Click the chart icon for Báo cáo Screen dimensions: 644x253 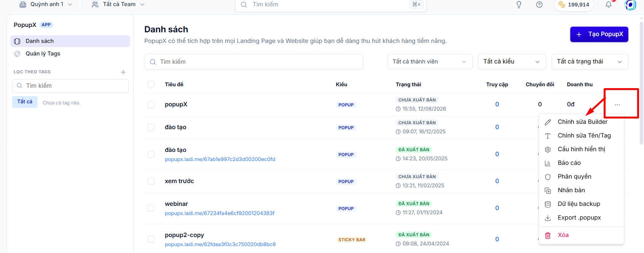[548, 163]
